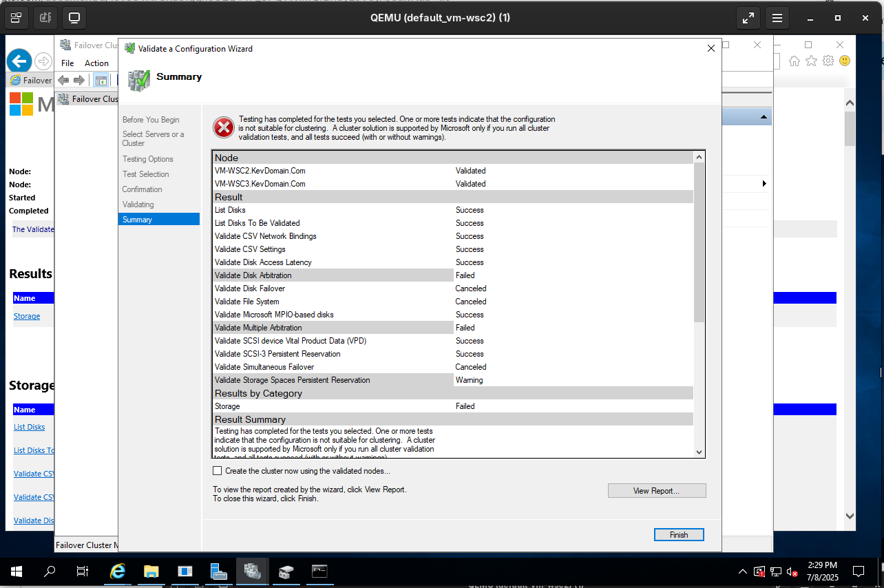
Task: Click Forward arrow in Failover Cluster Manager toolbar
Action: coord(79,80)
